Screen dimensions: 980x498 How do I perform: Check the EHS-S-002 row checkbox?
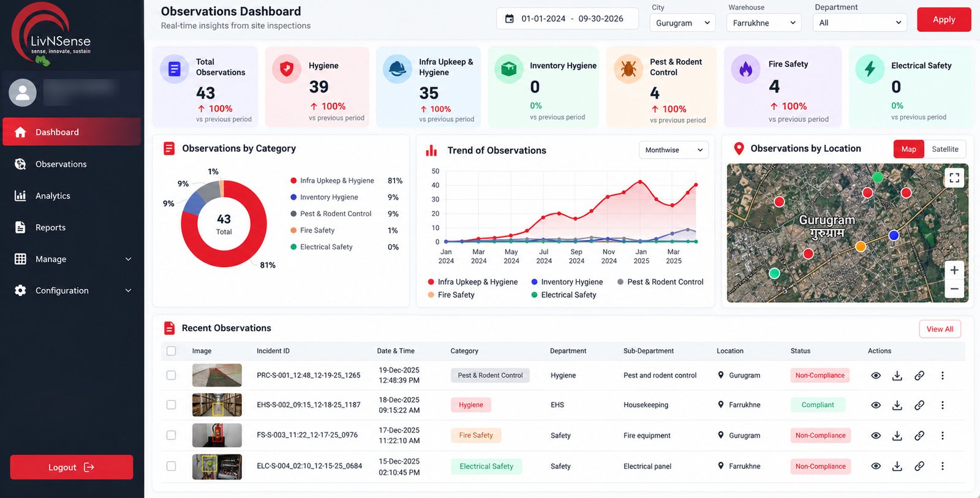(x=171, y=405)
